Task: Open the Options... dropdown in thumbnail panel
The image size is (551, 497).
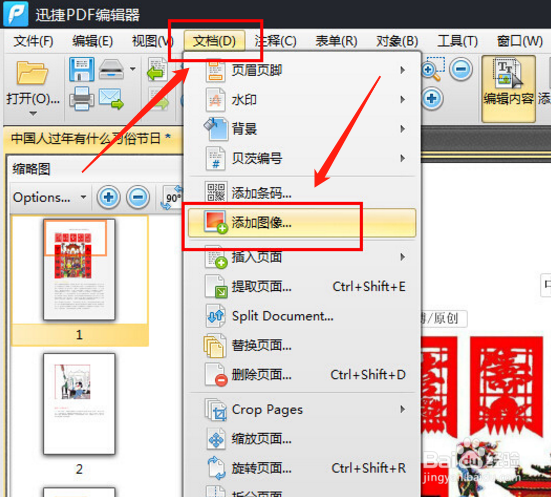Action: [x=49, y=197]
